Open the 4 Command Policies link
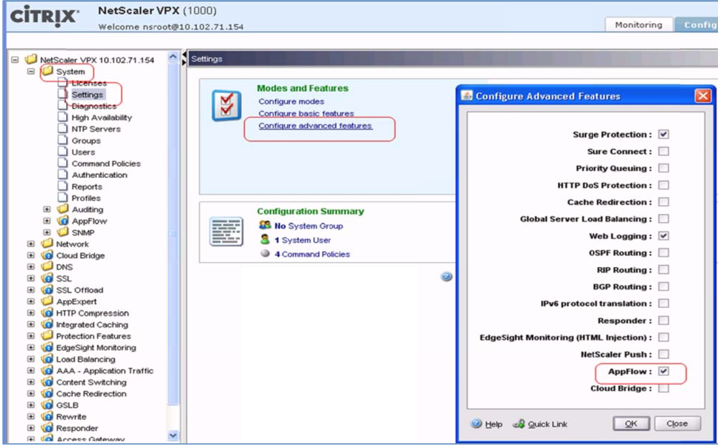Screen dimensions: 718x447 tap(312, 254)
